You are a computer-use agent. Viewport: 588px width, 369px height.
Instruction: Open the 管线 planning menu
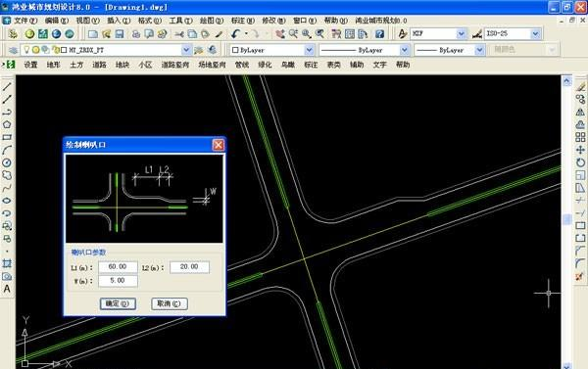coord(242,65)
